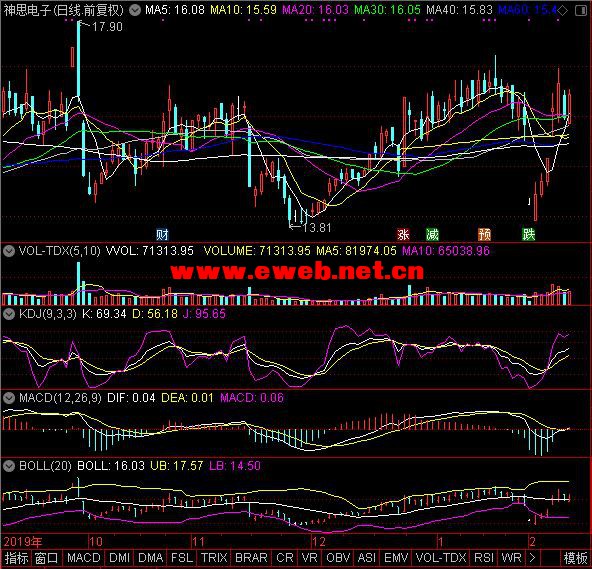This screenshot has height=569, width=592.
Task: Show more indicator tabs with arrow
Action: (532, 558)
